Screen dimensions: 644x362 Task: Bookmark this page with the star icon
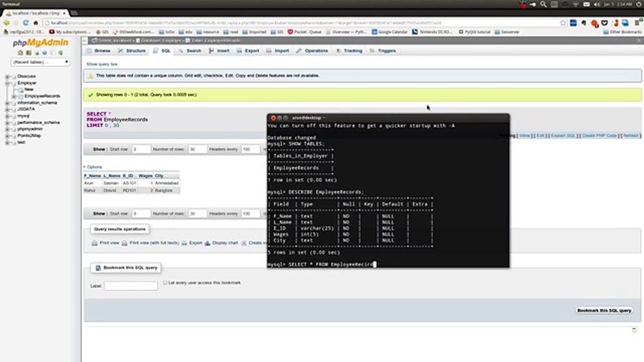563,23
